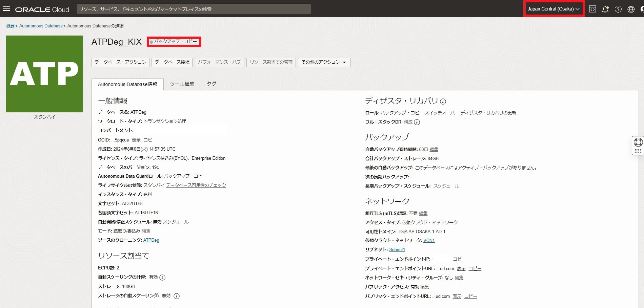The height and width of the screenshot is (308, 644).
Task: Click the info icon next to フル・スタックDR
Action: tap(417, 123)
